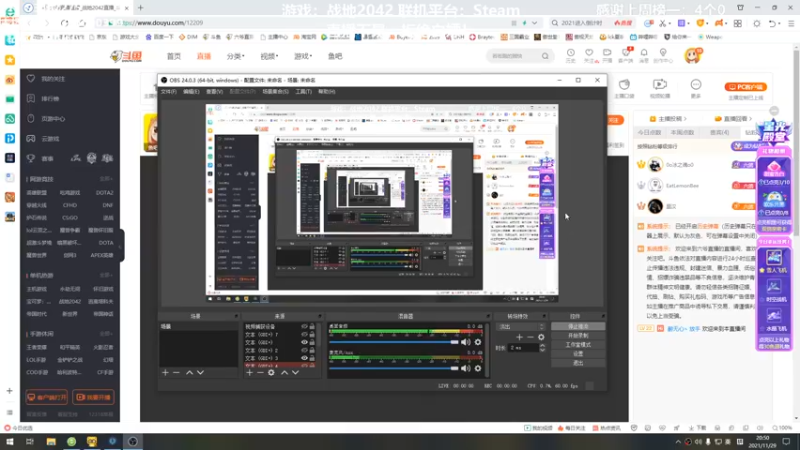Mute desktop audio speaker icon
800x450 pixels.
point(466,342)
